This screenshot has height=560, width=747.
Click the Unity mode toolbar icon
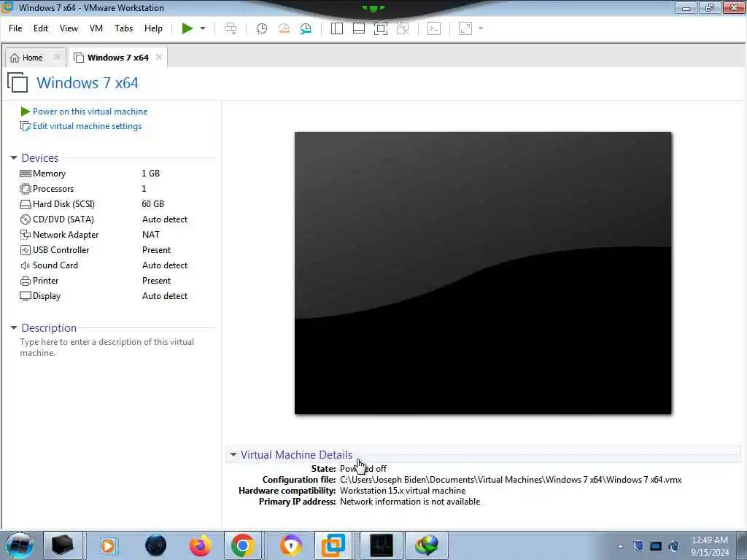[403, 28]
